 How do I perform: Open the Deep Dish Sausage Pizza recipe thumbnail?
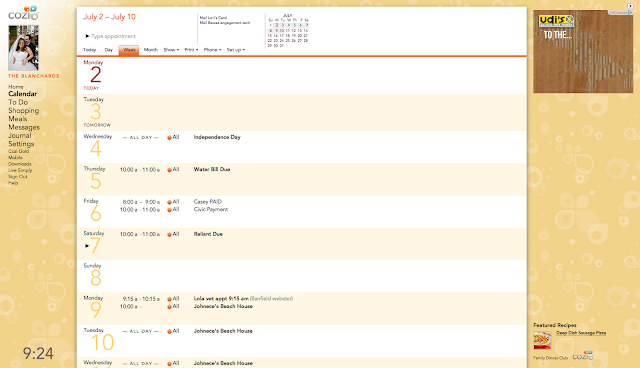pyautogui.click(x=542, y=340)
